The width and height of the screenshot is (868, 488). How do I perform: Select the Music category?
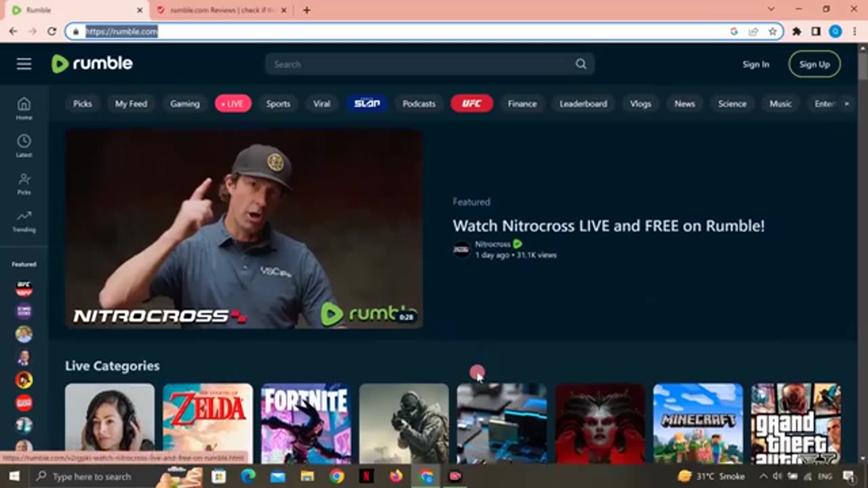click(x=781, y=104)
